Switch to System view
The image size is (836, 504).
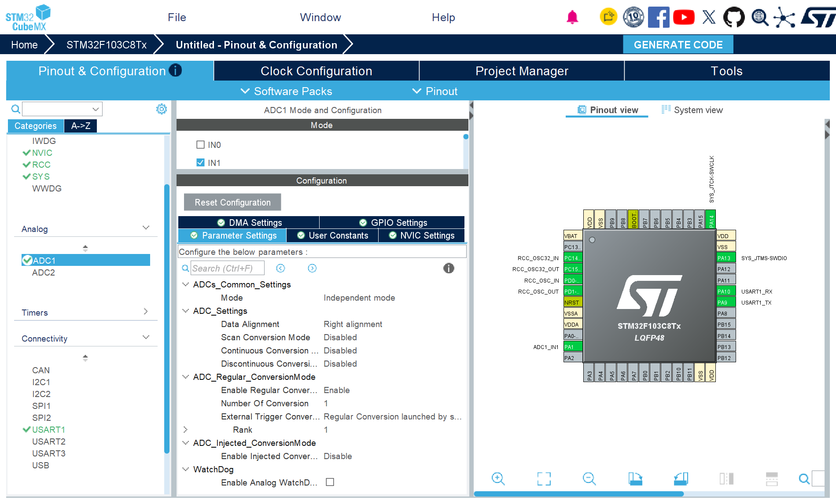pos(692,110)
